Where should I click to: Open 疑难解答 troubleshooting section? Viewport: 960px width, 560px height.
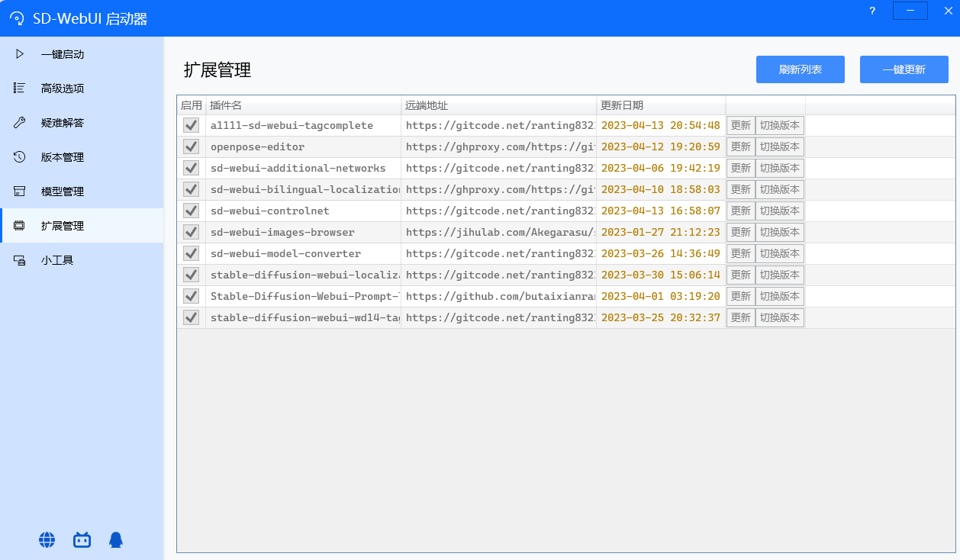pyautogui.click(x=82, y=123)
